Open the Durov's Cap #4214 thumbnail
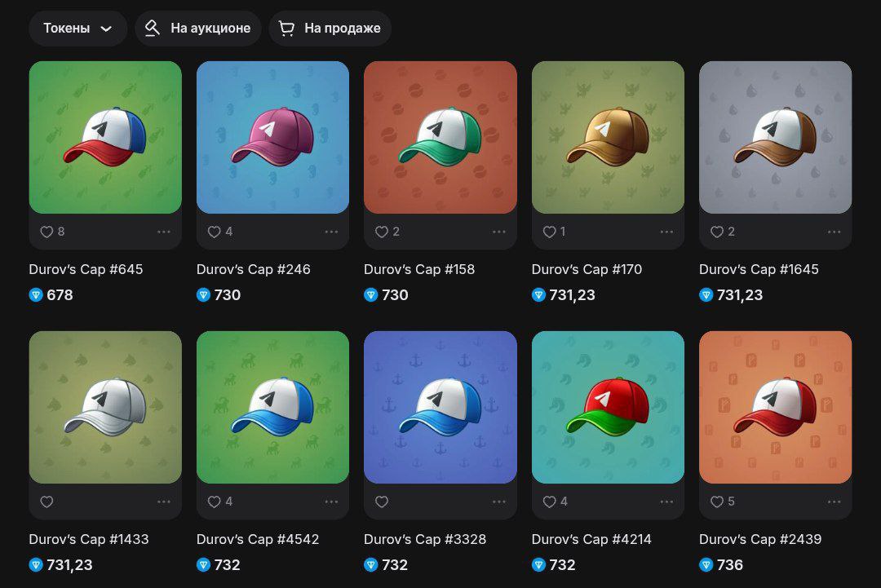Viewport: 881px width, 588px height. [608, 407]
